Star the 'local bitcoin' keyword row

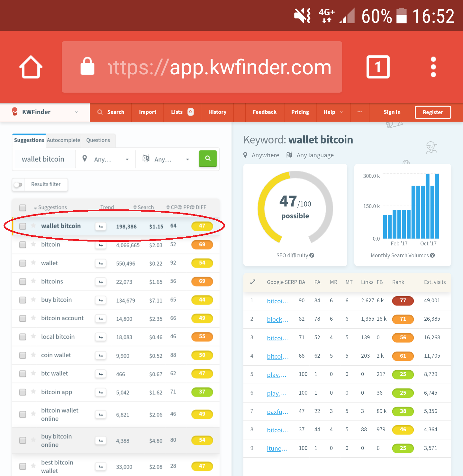tap(33, 336)
